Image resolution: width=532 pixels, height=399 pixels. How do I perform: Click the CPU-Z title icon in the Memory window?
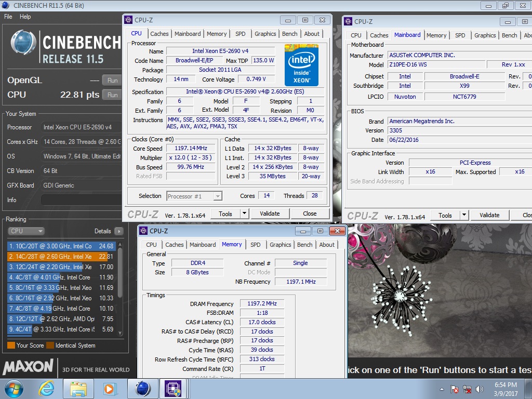(143, 231)
